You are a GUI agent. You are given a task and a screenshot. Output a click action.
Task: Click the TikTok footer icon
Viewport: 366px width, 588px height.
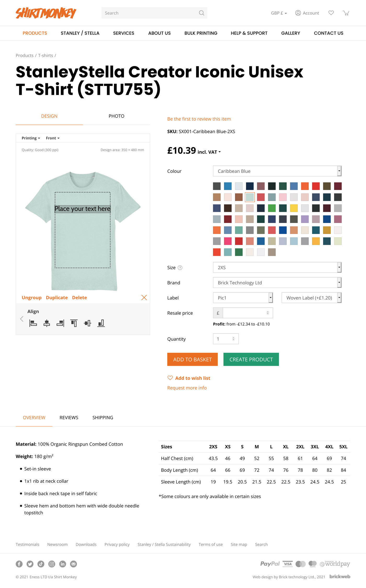(x=41, y=564)
